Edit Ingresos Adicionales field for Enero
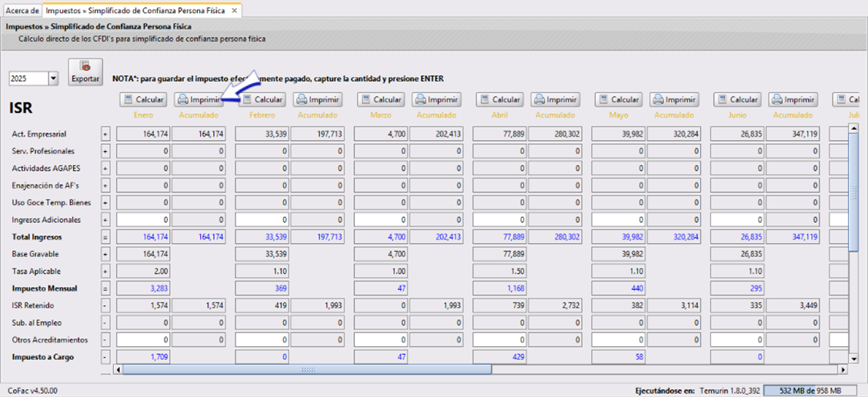 (143, 220)
